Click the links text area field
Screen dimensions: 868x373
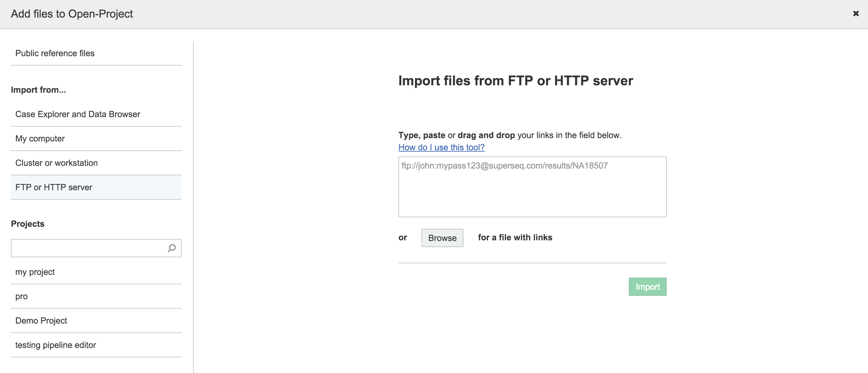click(x=532, y=187)
